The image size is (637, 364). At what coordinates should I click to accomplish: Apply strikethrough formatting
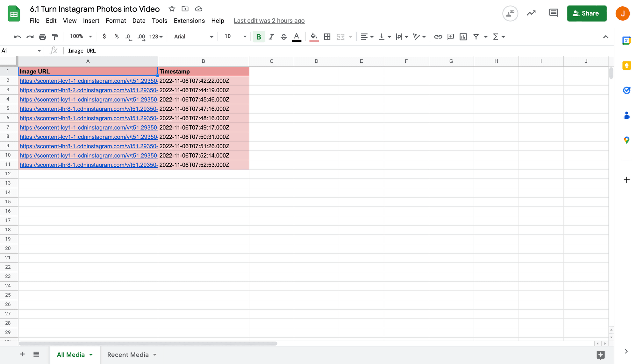point(283,37)
